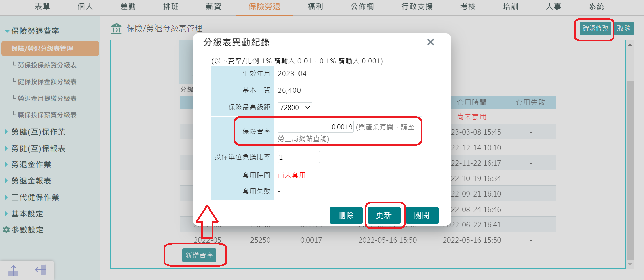This screenshot has width=644, height=280.
Task: Expand 基本設定 sidebar section
Action: pyautogui.click(x=24, y=214)
